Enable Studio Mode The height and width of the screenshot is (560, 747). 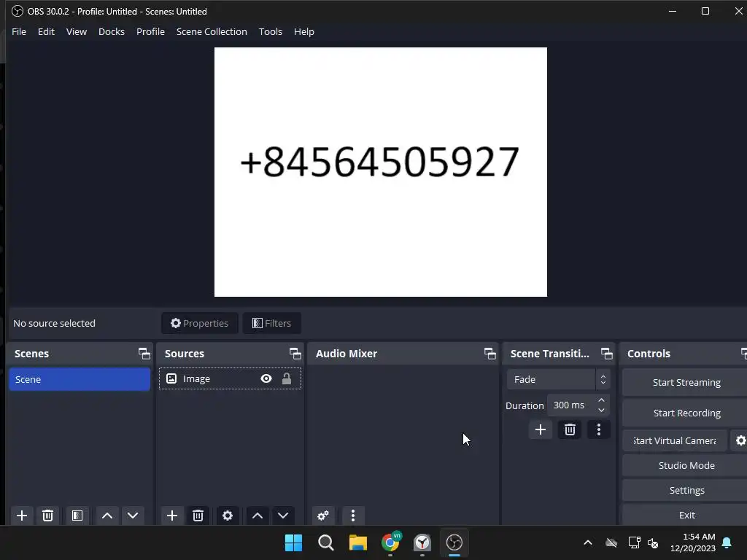pos(686,465)
